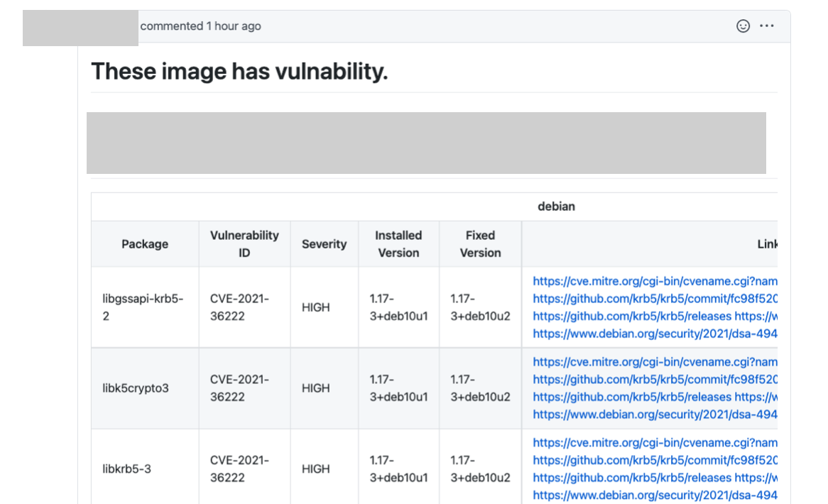Open the krb5 commit link for libkrb5-3

tap(653, 461)
